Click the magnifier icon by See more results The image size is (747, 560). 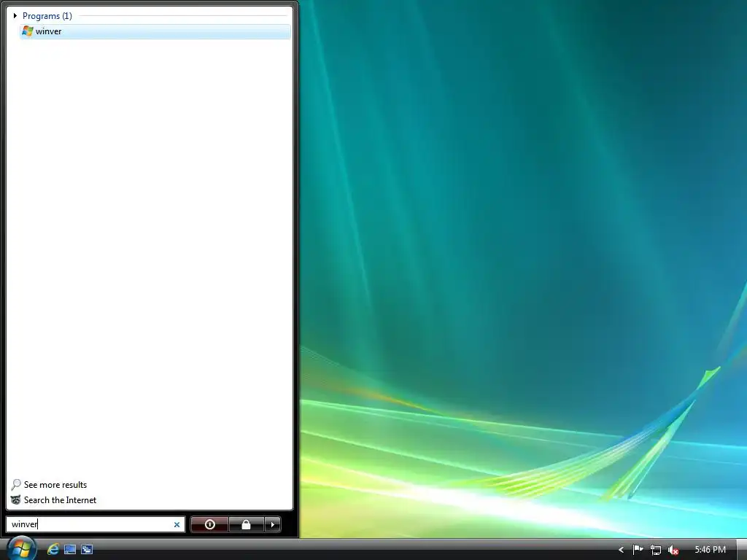(16, 485)
